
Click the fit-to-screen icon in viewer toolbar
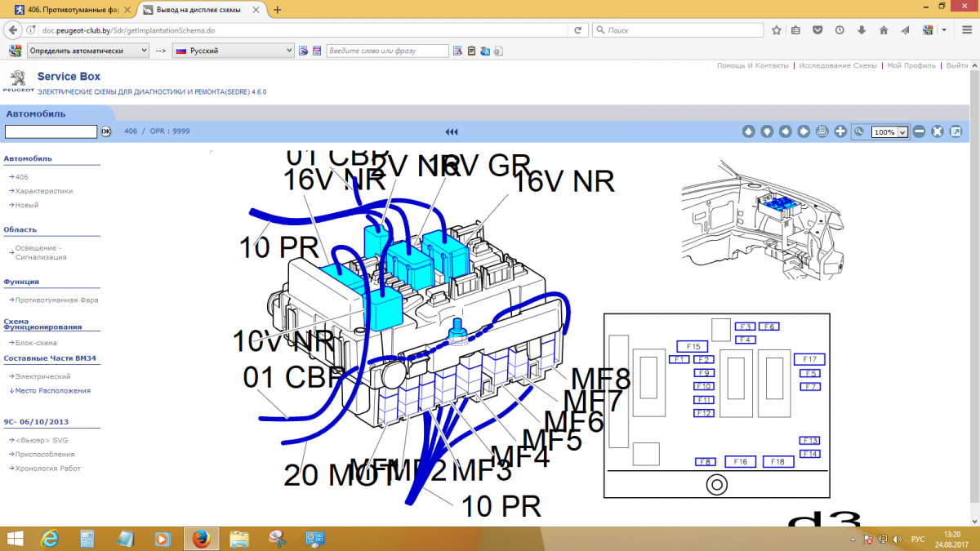click(x=937, y=131)
